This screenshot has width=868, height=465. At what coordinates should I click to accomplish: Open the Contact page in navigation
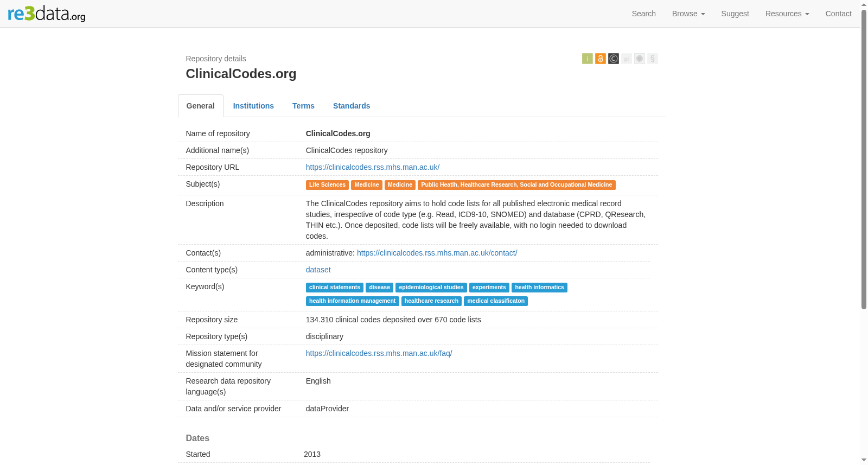click(839, 14)
